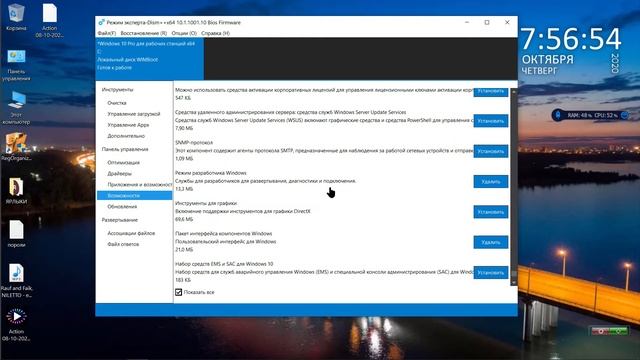Go to Очистка in the sidebar
This screenshot has width=640, height=360.
(x=117, y=103)
